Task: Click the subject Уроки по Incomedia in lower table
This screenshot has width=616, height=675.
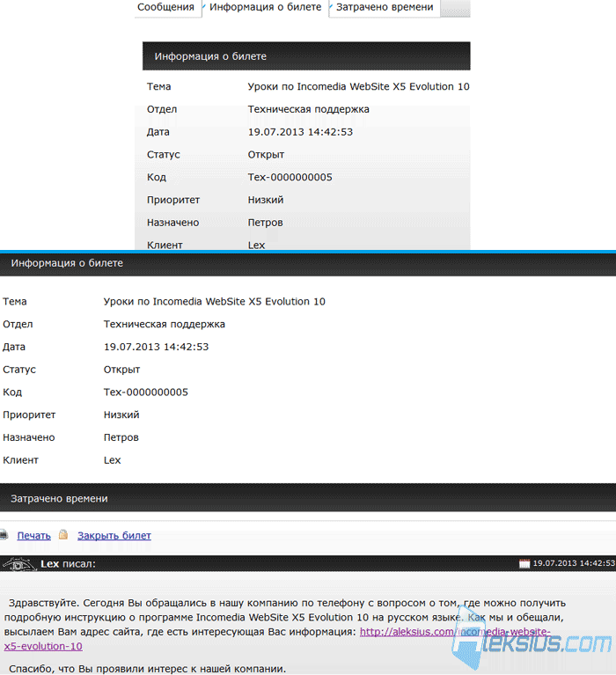Action: click(x=215, y=301)
